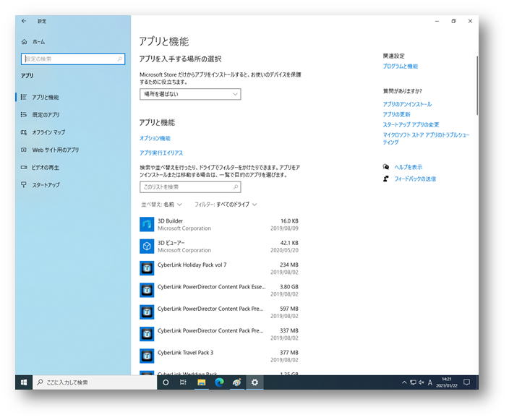Click the フィードバックの送信 link
This screenshot has width=509, height=420.
pyautogui.click(x=415, y=179)
